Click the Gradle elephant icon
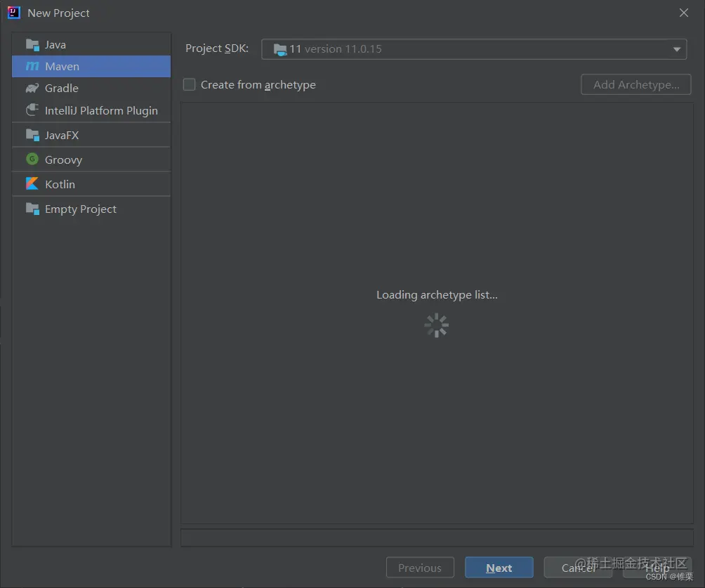This screenshot has height=588, width=705. click(x=32, y=89)
